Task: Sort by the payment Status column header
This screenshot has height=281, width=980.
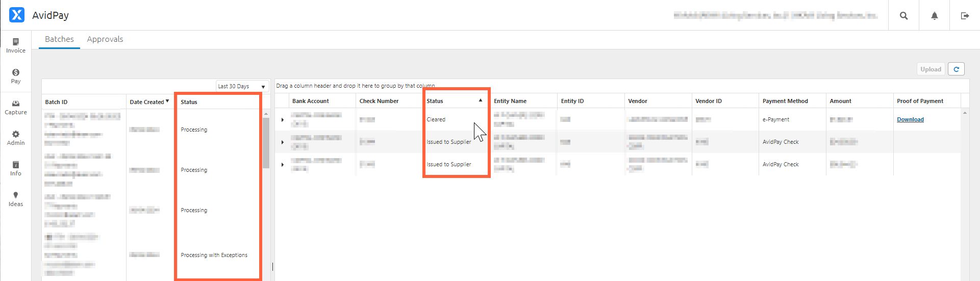Action: click(435, 101)
